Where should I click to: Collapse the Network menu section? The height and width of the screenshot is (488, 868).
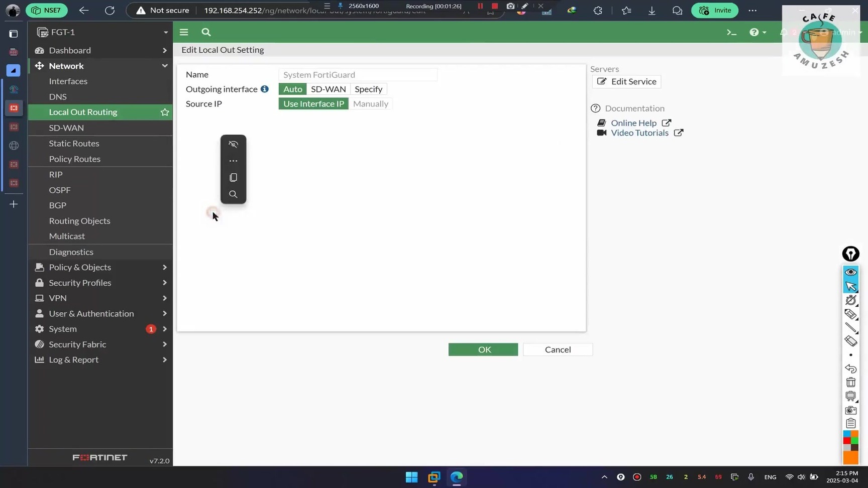click(100, 66)
